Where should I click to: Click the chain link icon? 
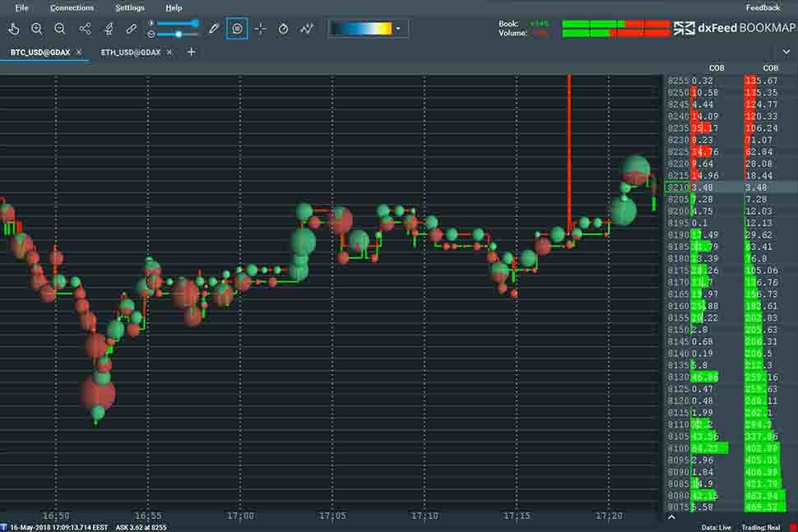(x=132, y=29)
